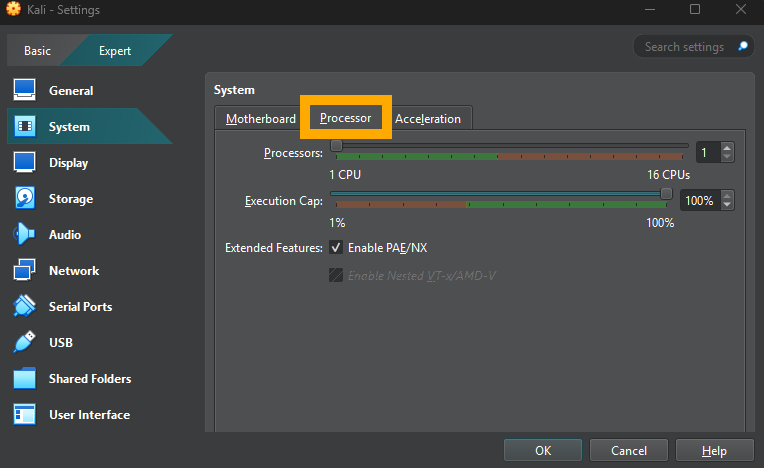The width and height of the screenshot is (764, 468).
Task: Click the Audio speaker icon in sidebar
Action: click(x=24, y=234)
